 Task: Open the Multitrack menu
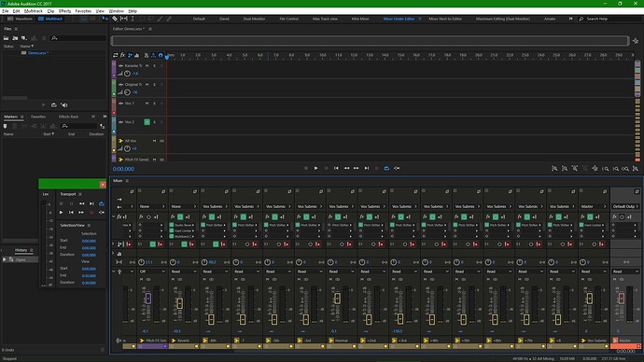tap(34, 11)
